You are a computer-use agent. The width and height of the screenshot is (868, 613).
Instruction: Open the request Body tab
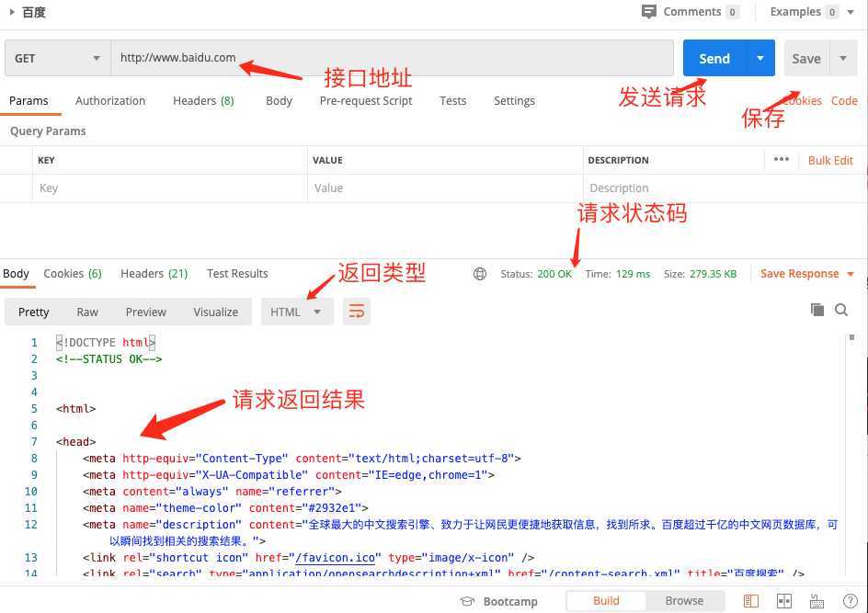(x=279, y=101)
